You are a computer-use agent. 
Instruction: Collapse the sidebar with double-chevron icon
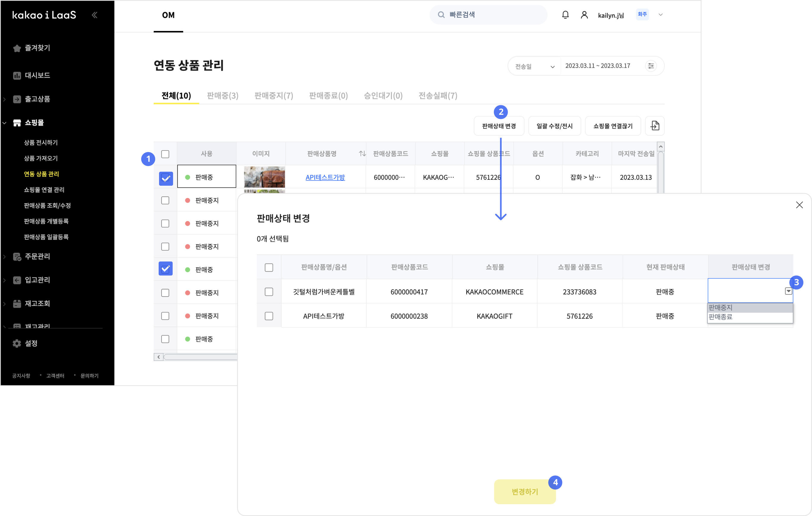pyautogui.click(x=94, y=15)
